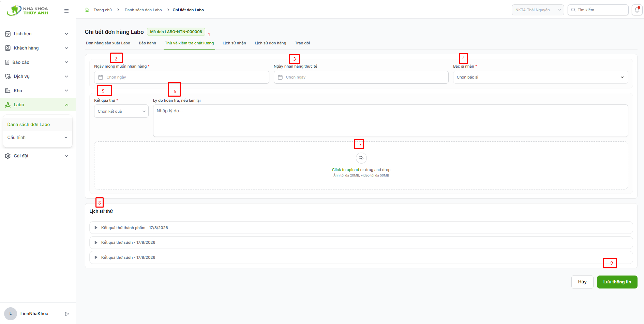This screenshot has width=644, height=324.
Task: Open the Chọn bác sĩ dropdown
Action: click(x=540, y=77)
